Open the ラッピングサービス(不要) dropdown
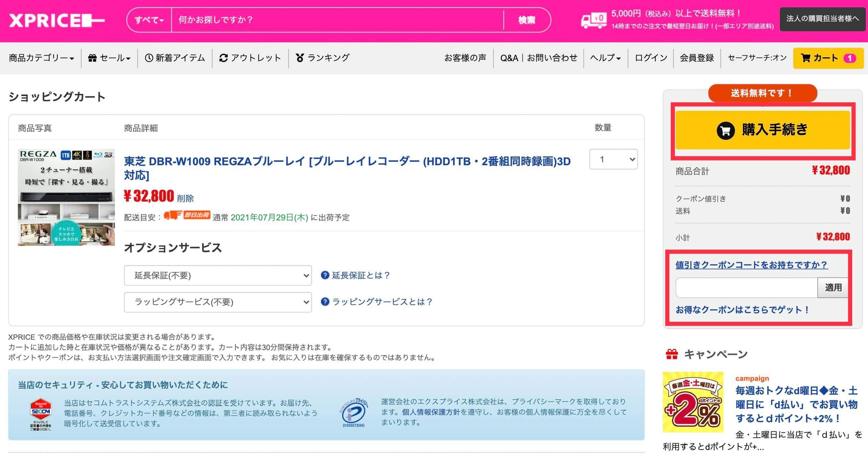The width and height of the screenshot is (868, 454). pyautogui.click(x=218, y=302)
